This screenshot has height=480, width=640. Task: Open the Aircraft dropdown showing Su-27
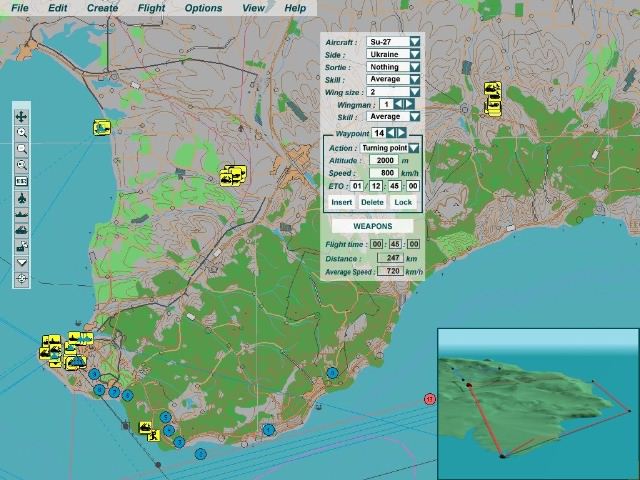(x=414, y=42)
